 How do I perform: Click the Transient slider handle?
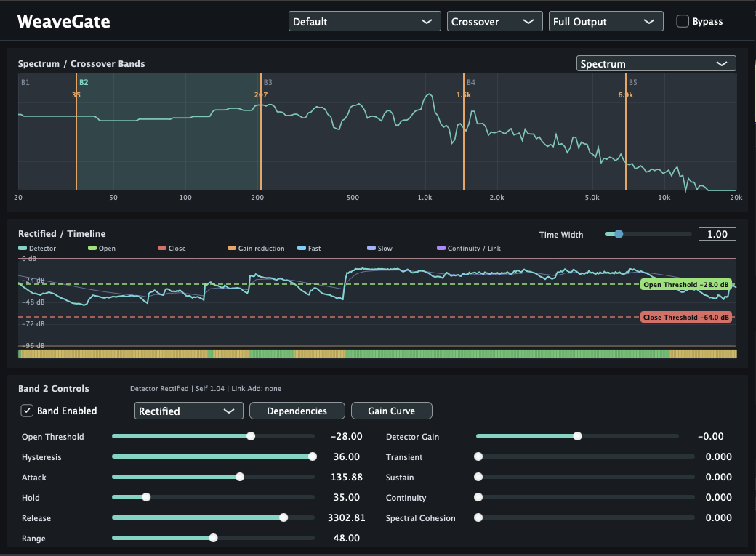pyautogui.click(x=478, y=456)
